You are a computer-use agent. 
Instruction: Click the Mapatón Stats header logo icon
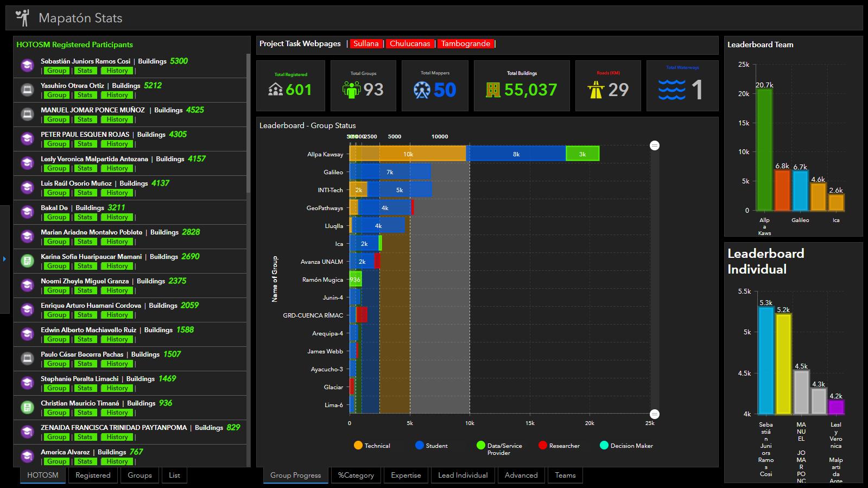pos(22,18)
